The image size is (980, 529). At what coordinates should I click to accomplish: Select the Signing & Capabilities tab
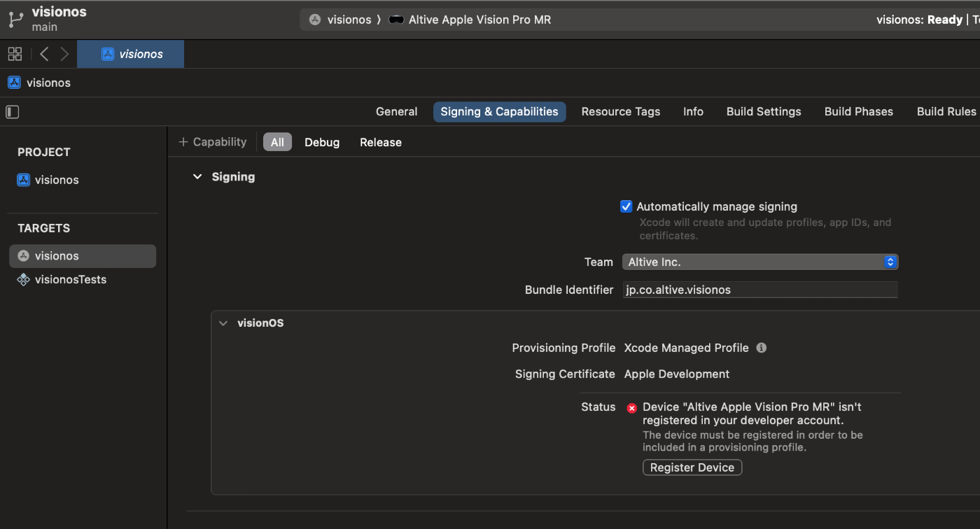coord(499,112)
